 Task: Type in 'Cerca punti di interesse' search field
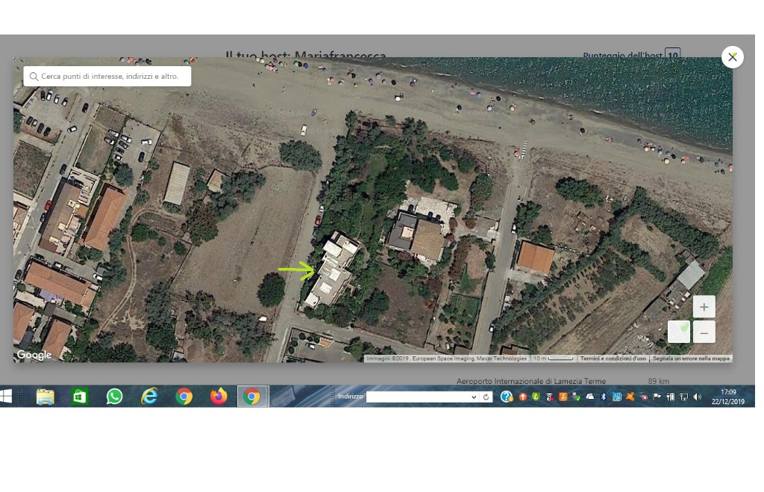point(110,76)
